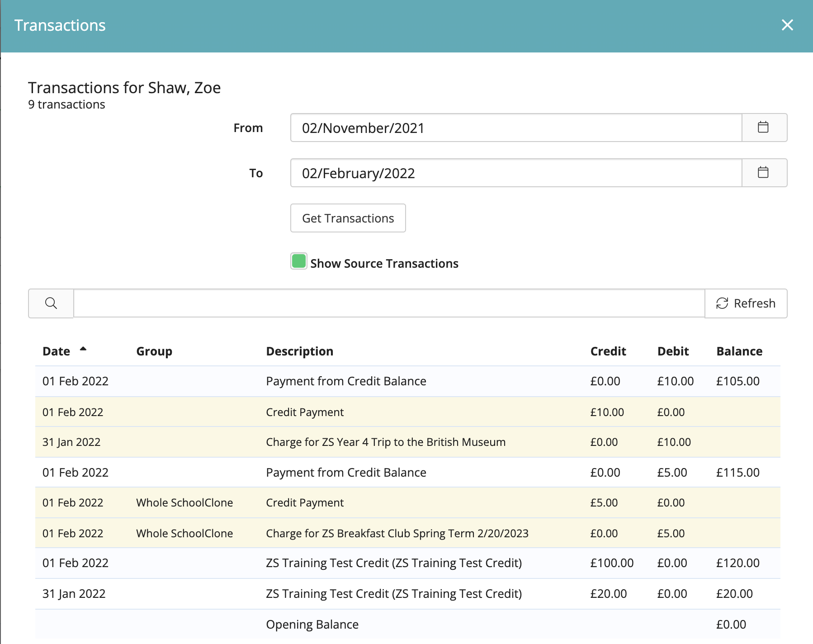This screenshot has width=813, height=644.
Task: Click the £10.00 Credit Payment amount
Action: (x=607, y=412)
